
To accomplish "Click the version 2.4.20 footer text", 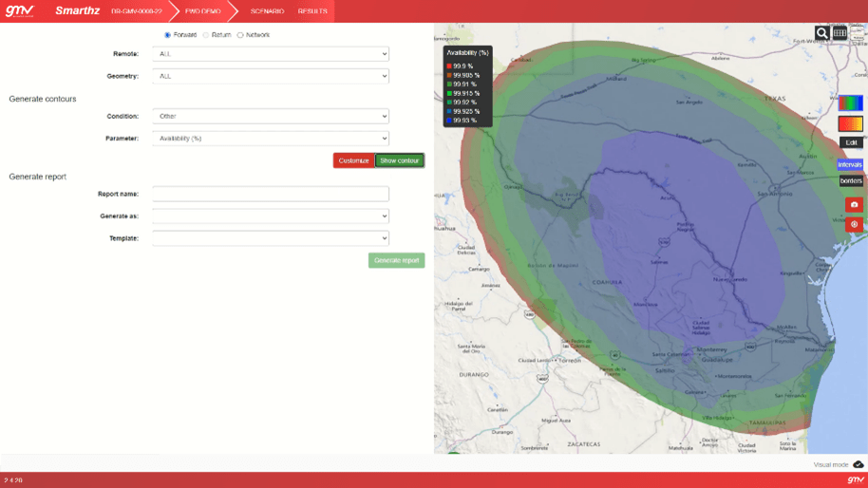I will pos(13,480).
